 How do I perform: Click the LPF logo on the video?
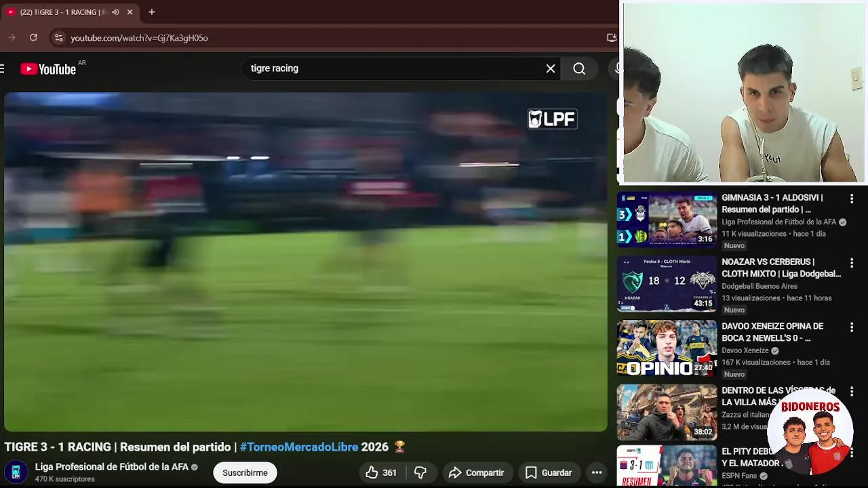(x=553, y=119)
